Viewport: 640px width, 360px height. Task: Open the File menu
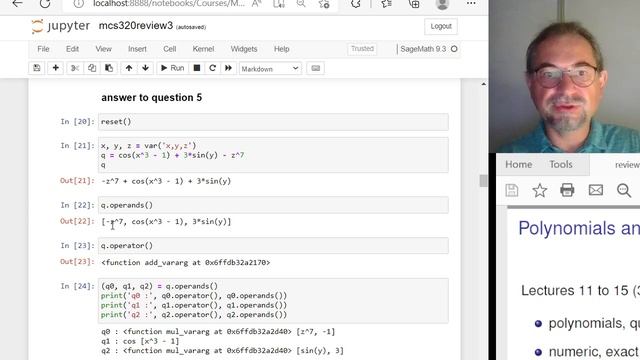[x=43, y=49]
